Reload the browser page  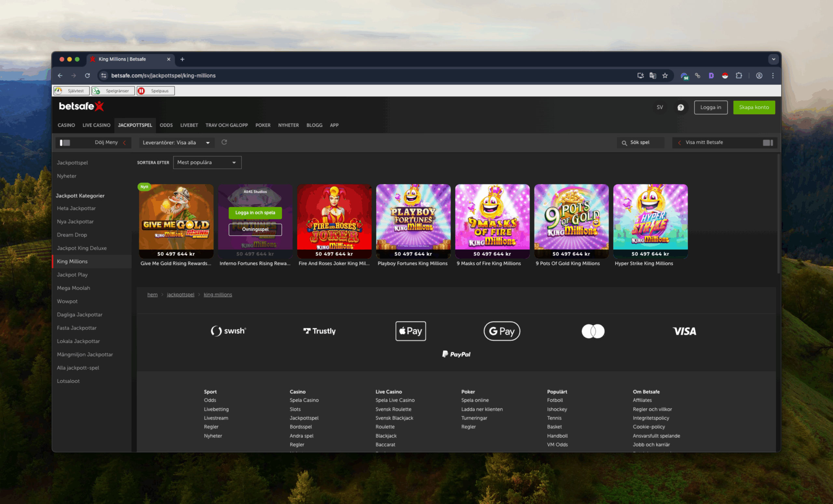(x=87, y=76)
